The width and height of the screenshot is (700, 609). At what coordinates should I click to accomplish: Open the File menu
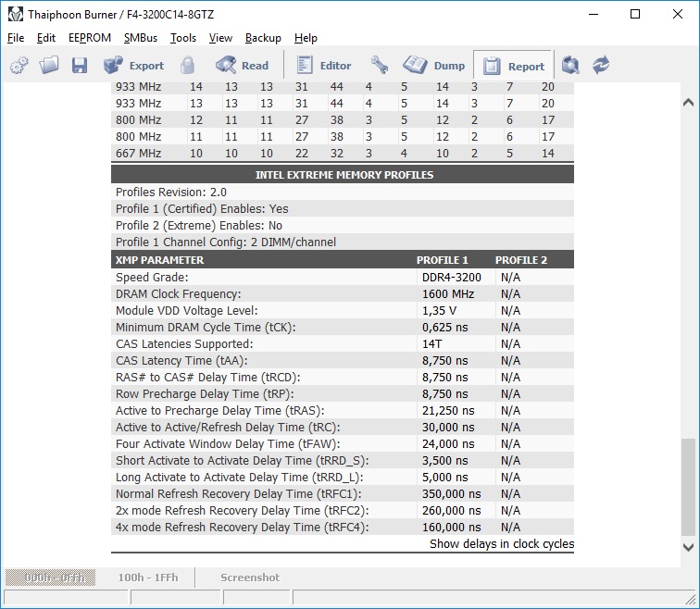click(16, 38)
